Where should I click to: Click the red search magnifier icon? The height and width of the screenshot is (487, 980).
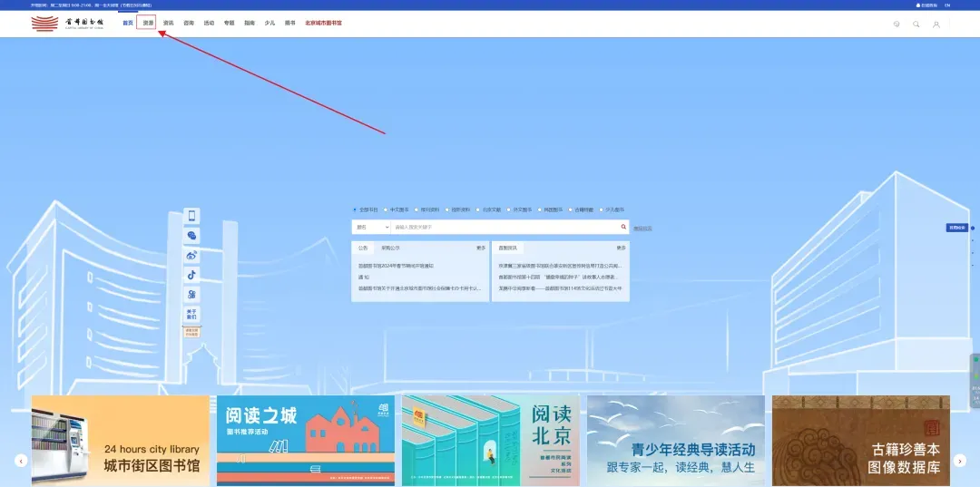pyautogui.click(x=623, y=228)
